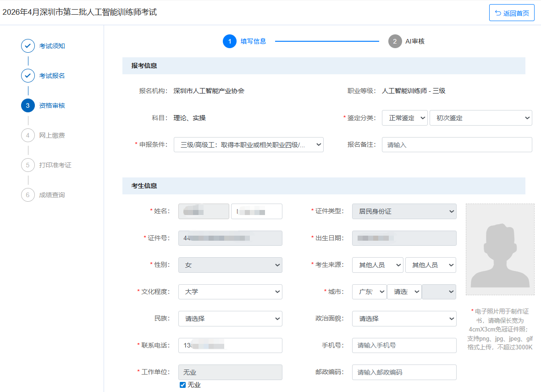Open the 民族 selection dropdown
The image size is (541, 392).
click(x=230, y=319)
